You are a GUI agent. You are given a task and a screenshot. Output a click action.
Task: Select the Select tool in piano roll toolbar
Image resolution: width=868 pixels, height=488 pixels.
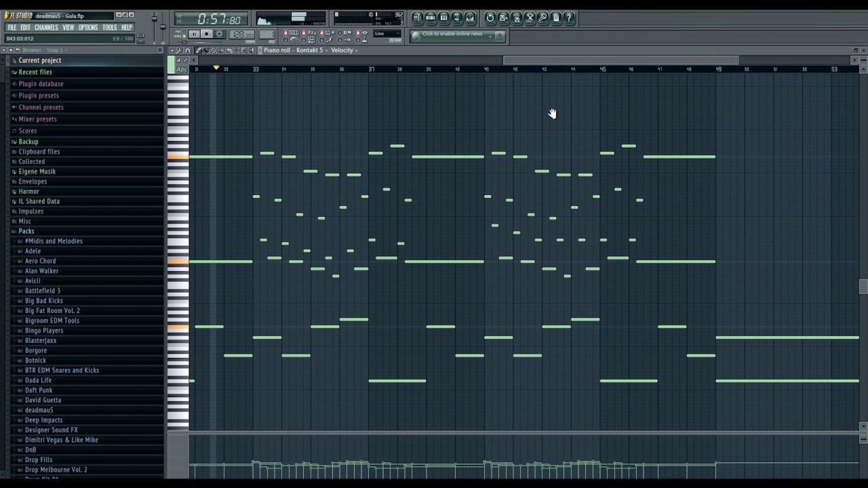click(236, 50)
